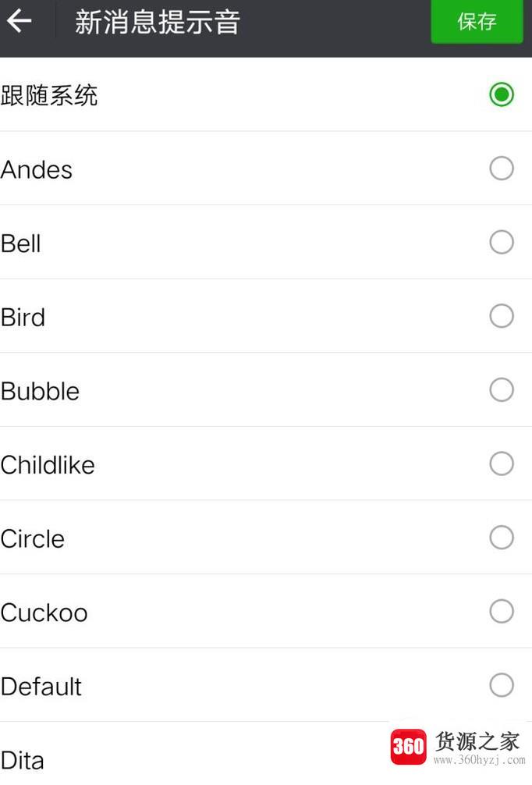Image resolution: width=532 pixels, height=785 pixels.
Task: Save the notification sound setting
Action: click(477, 22)
